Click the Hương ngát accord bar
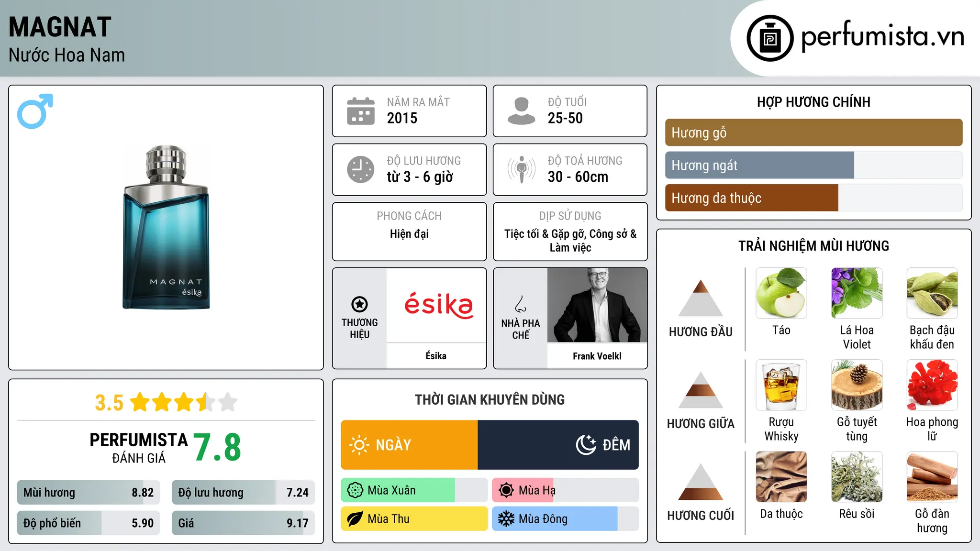This screenshot has width=980, height=551. pos(813,165)
